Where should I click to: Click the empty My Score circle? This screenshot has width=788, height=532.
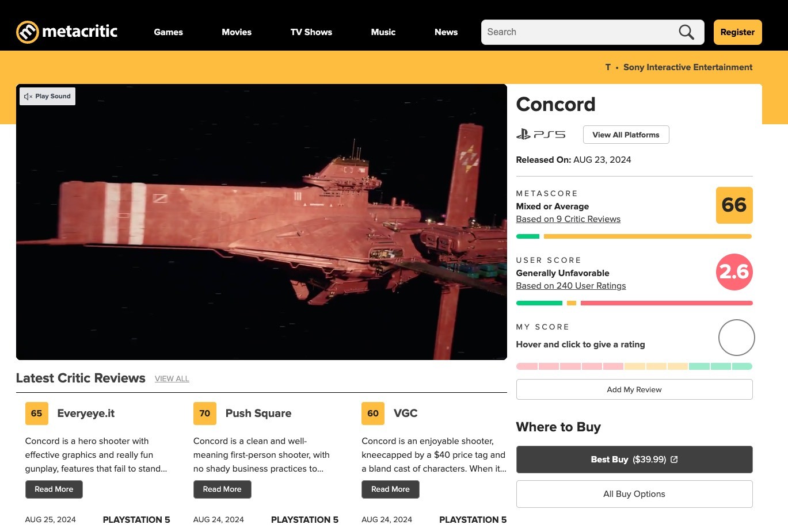click(736, 338)
